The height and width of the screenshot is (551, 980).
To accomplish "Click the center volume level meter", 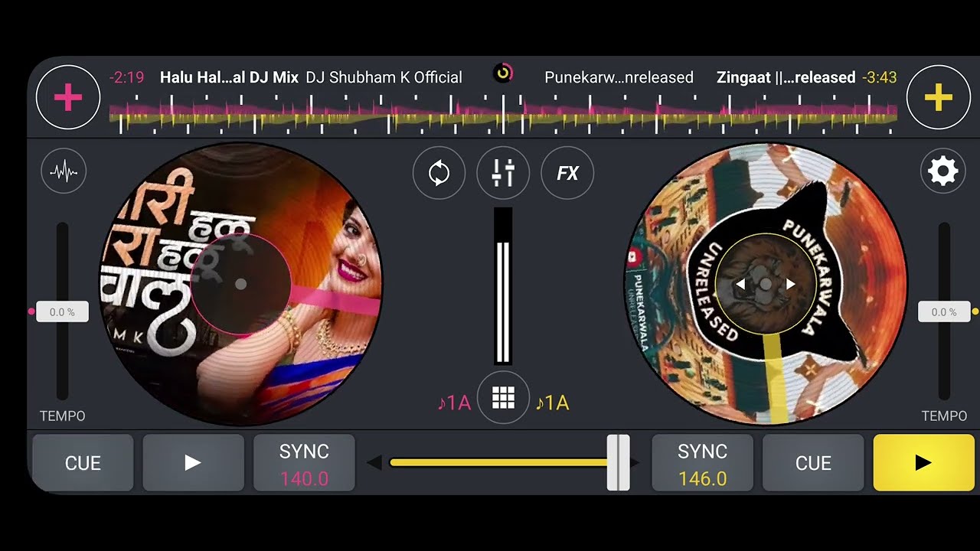I will coord(503,285).
